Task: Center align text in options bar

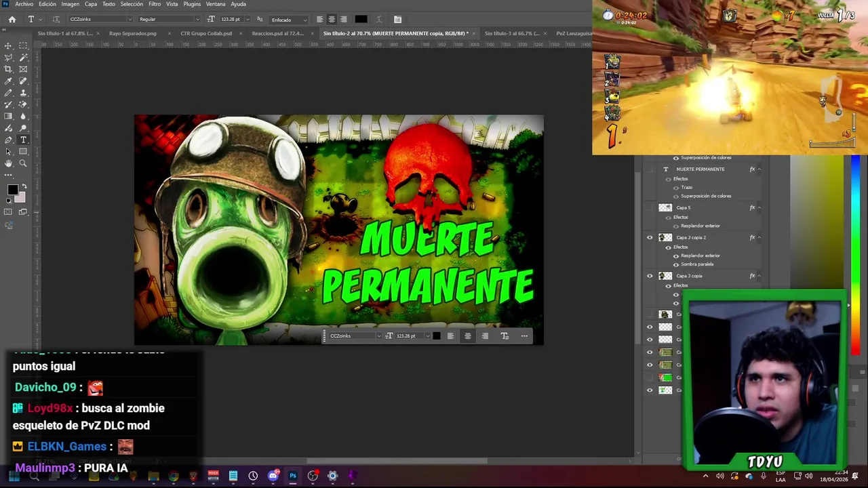Action: coord(332,19)
